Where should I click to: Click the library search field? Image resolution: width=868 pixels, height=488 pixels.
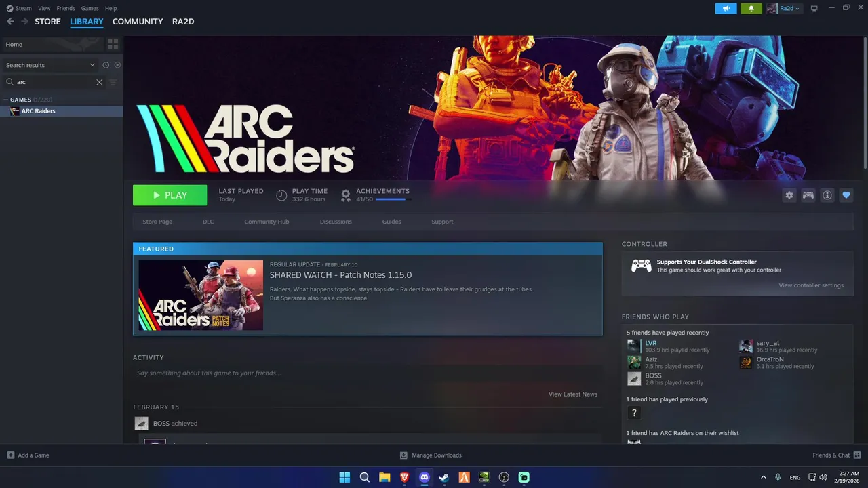pyautogui.click(x=56, y=82)
